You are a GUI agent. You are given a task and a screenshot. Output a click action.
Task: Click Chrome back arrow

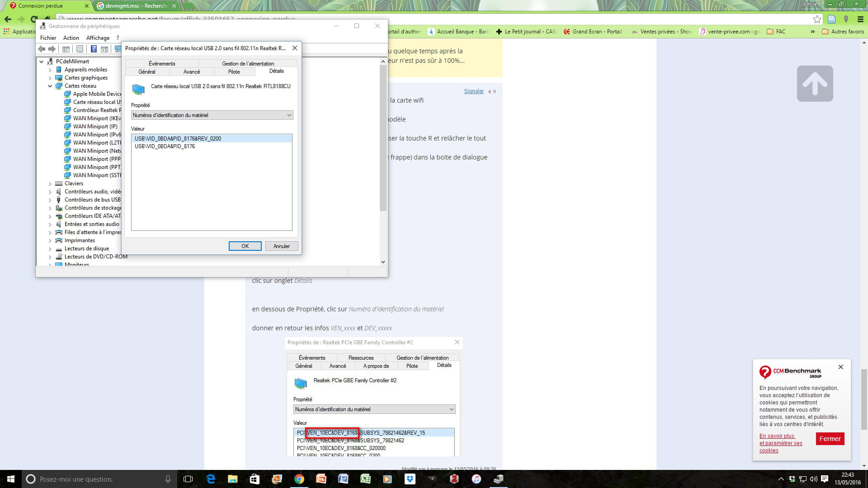(8, 19)
